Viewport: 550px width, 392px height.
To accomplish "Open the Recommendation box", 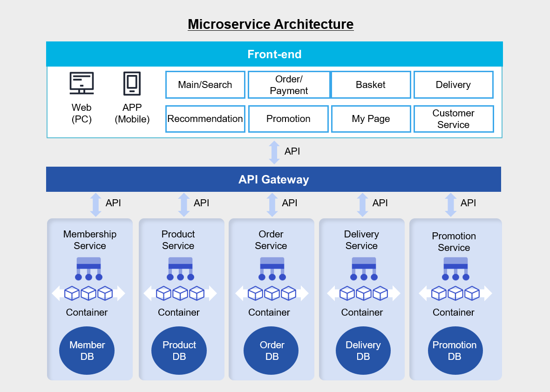I will tap(205, 119).
